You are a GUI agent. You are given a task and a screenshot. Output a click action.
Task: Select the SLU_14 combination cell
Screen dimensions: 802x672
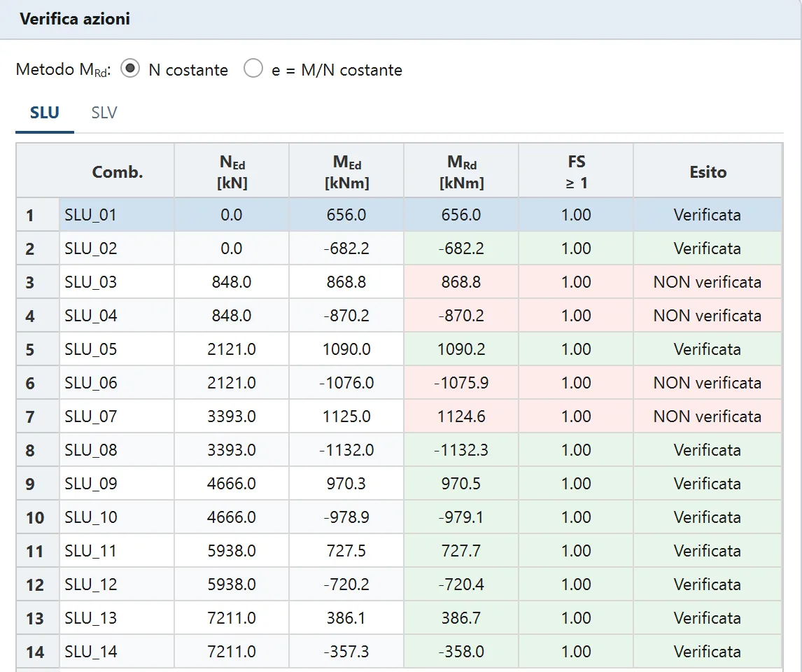coord(117,652)
